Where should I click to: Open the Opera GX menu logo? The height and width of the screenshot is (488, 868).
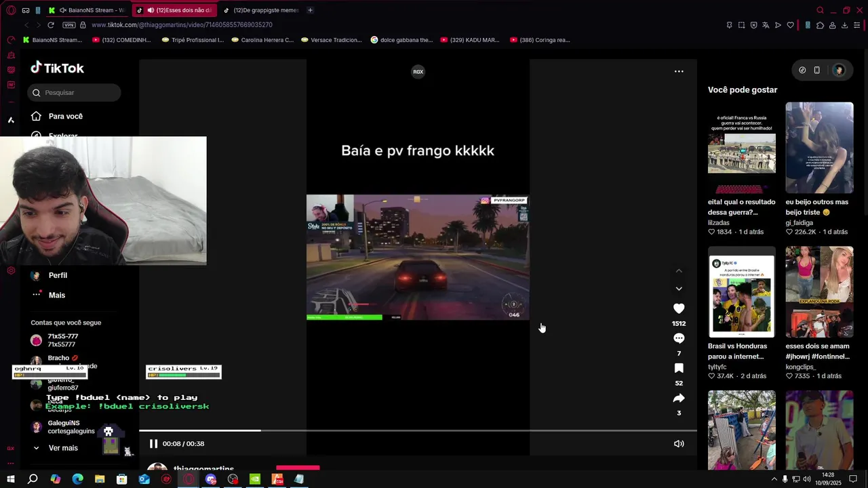pos(11,10)
